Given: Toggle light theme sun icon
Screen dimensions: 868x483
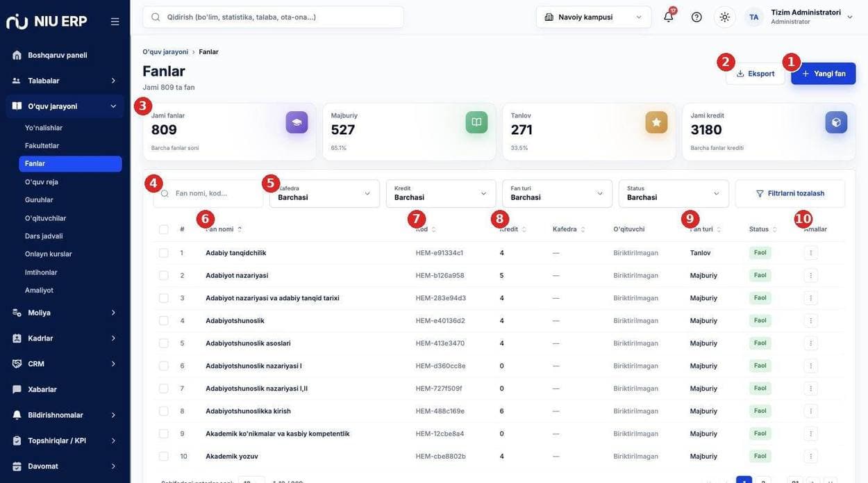Looking at the screenshot, I should tap(725, 17).
